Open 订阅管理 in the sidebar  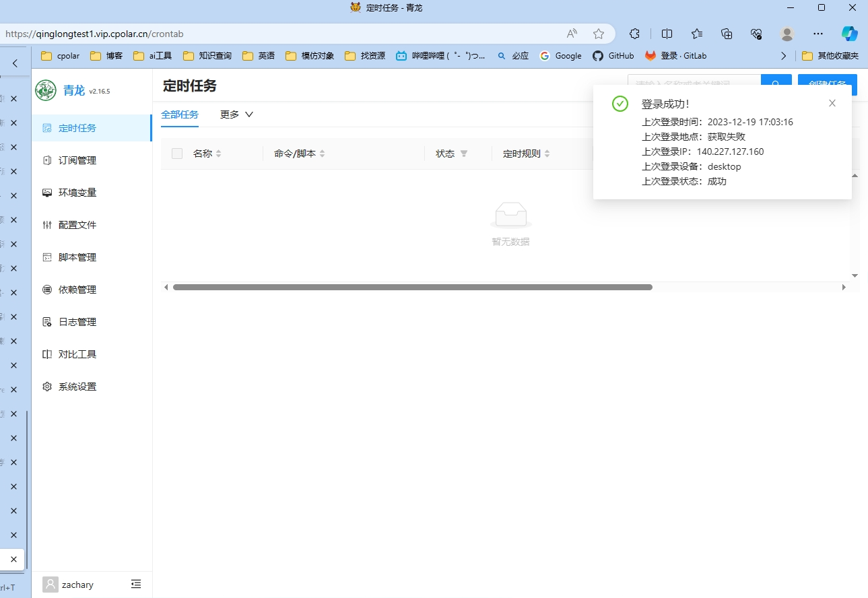(92, 160)
